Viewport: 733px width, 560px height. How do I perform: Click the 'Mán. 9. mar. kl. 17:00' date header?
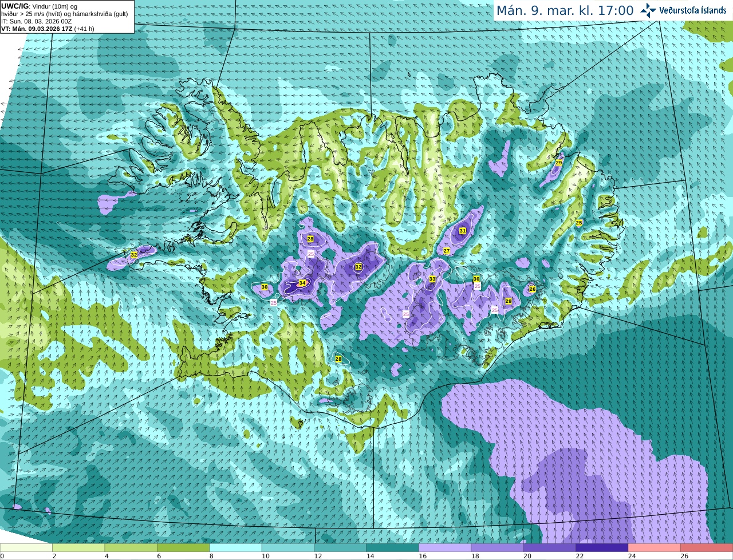pyautogui.click(x=565, y=10)
